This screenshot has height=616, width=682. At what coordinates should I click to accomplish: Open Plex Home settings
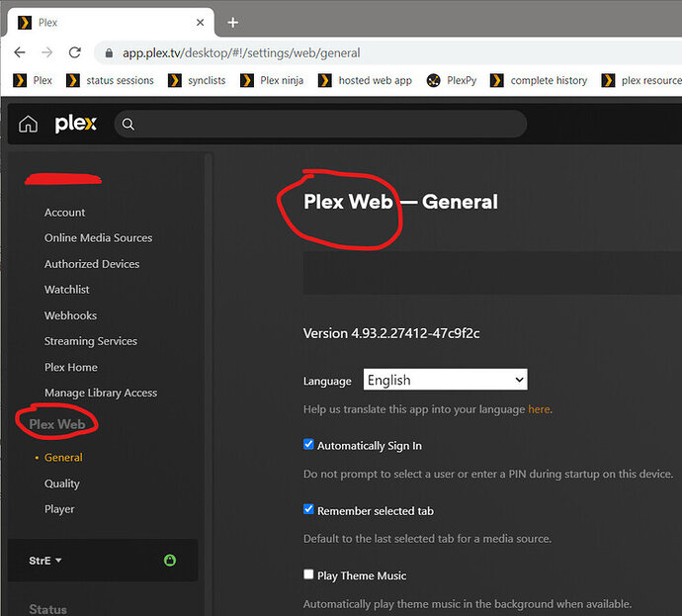point(71,367)
